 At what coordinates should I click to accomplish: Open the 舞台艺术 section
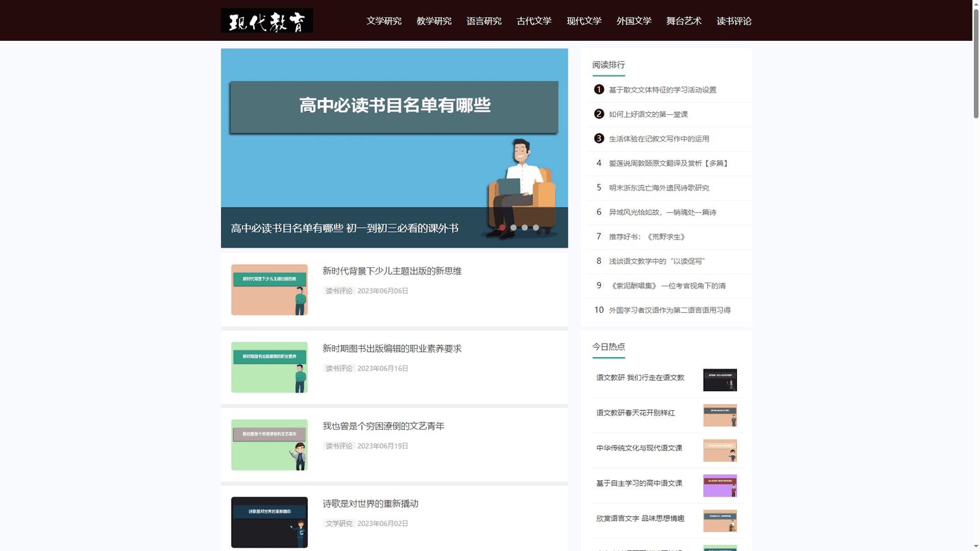(x=684, y=21)
